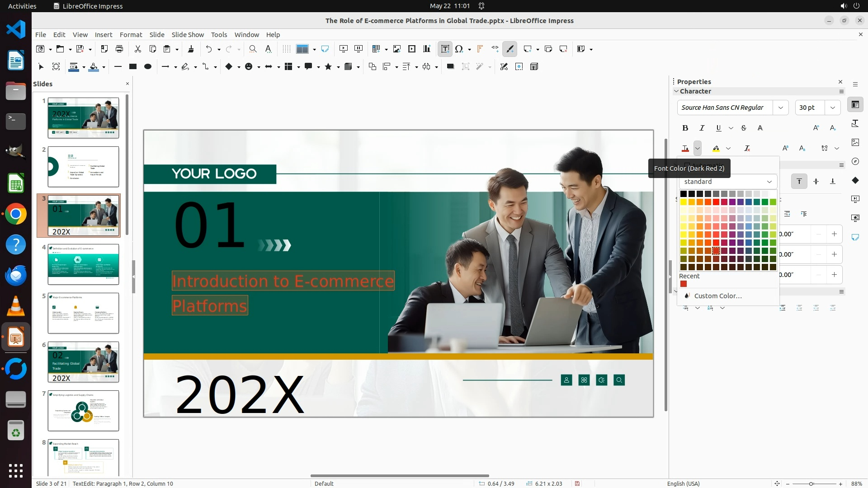The image size is (868, 488).
Task: Click Insert Text Box toolbar icon
Action: (445, 49)
